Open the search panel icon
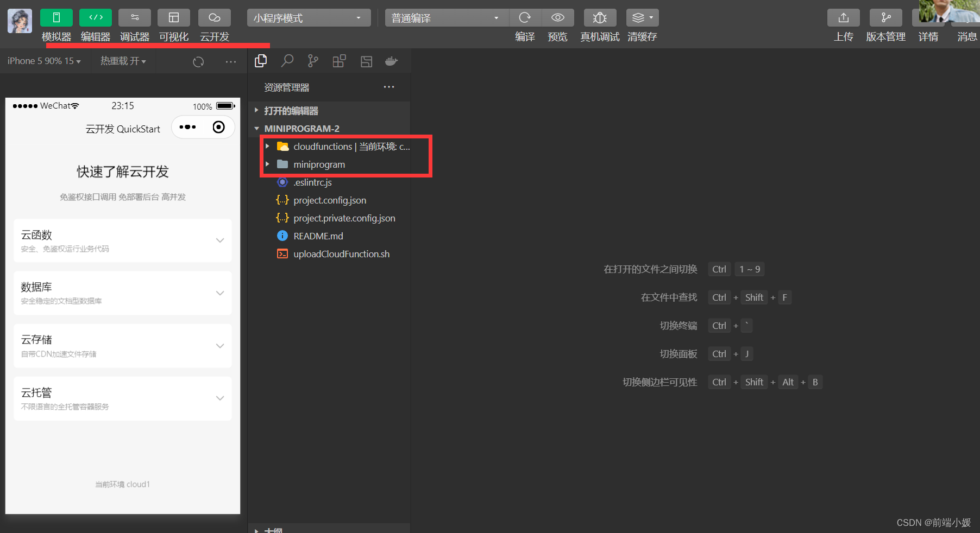 coord(287,61)
